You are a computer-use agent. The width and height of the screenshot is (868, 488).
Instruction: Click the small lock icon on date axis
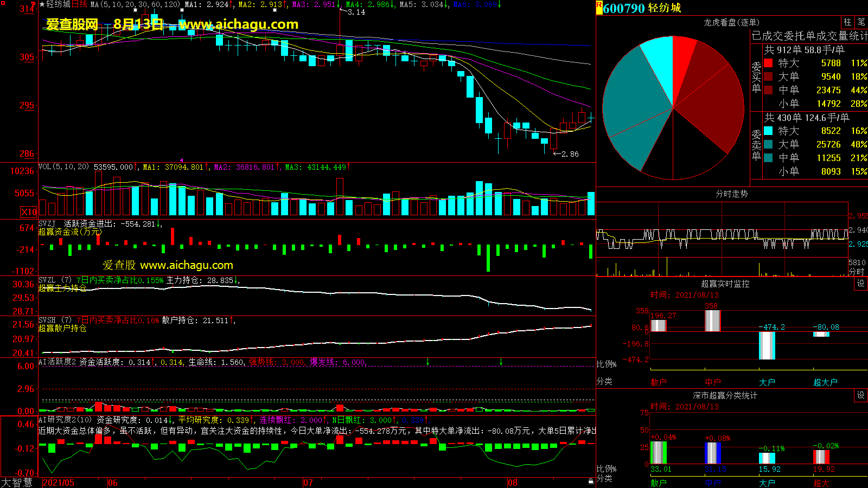pos(591,481)
